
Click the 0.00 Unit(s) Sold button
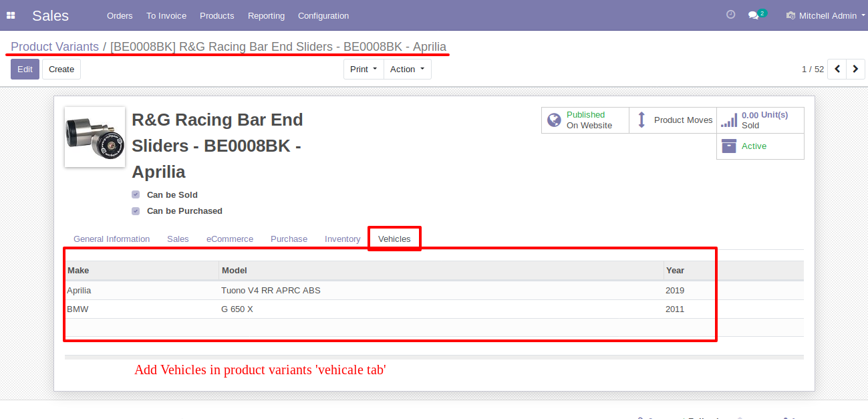click(x=760, y=120)
